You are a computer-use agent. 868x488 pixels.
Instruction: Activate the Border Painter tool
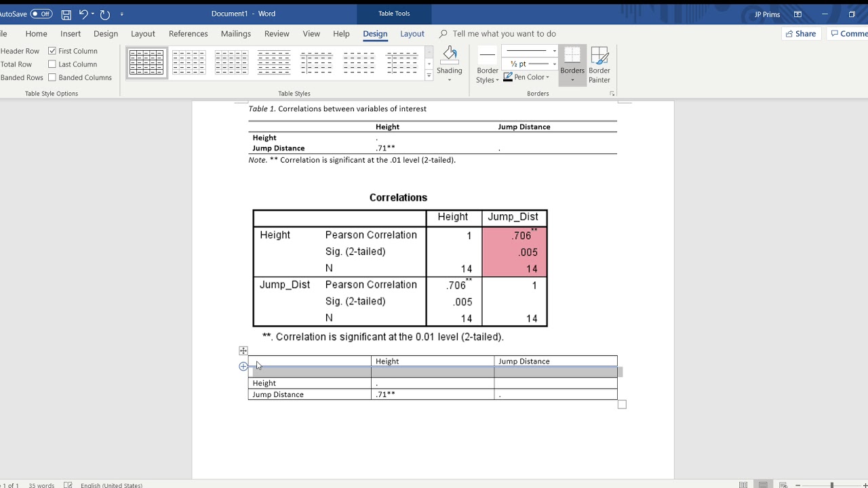coord(599,65)
